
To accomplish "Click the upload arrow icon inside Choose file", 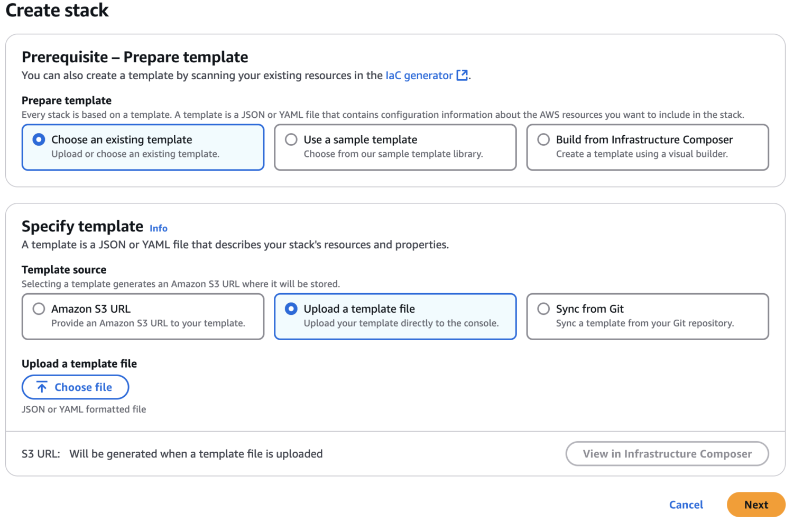I will point(41,387).
